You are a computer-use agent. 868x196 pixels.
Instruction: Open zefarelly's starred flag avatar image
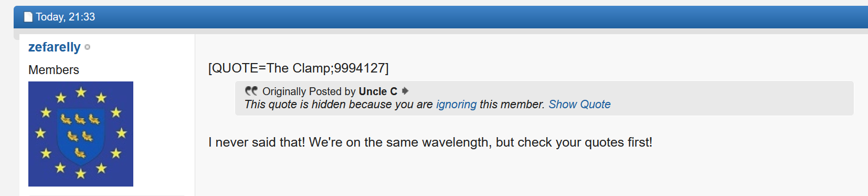[x=81, y=134]
